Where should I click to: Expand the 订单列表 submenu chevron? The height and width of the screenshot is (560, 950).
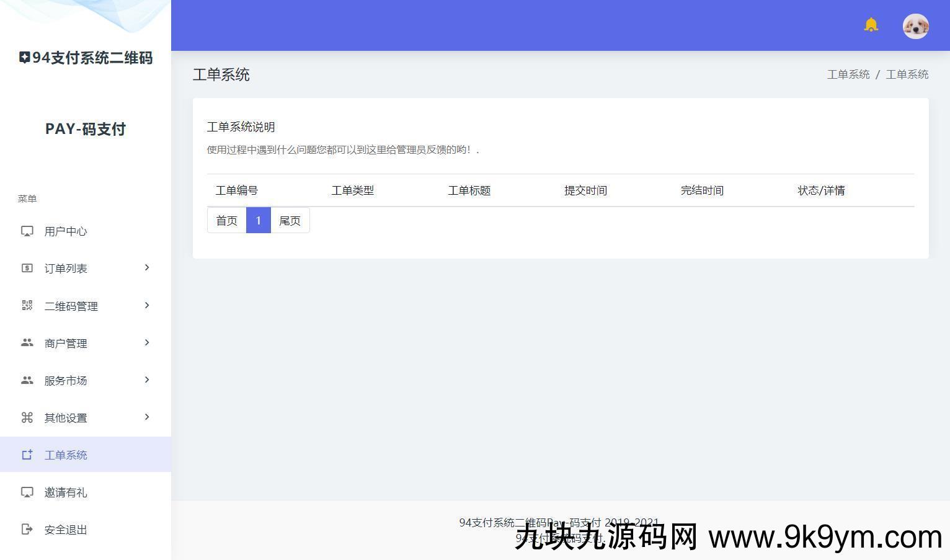(x=147, y=268)
